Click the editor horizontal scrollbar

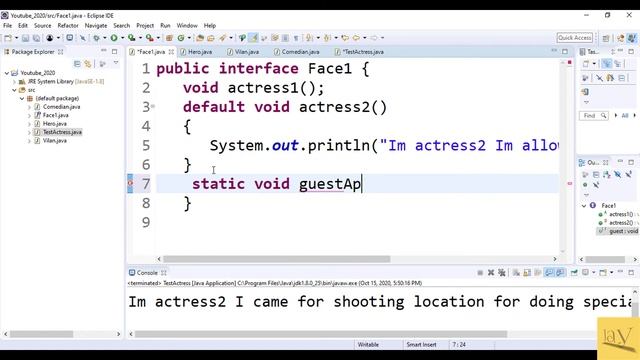point(276,259)
